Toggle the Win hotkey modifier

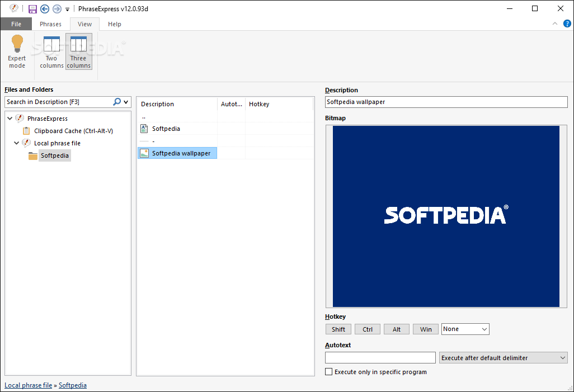(426, 329)
